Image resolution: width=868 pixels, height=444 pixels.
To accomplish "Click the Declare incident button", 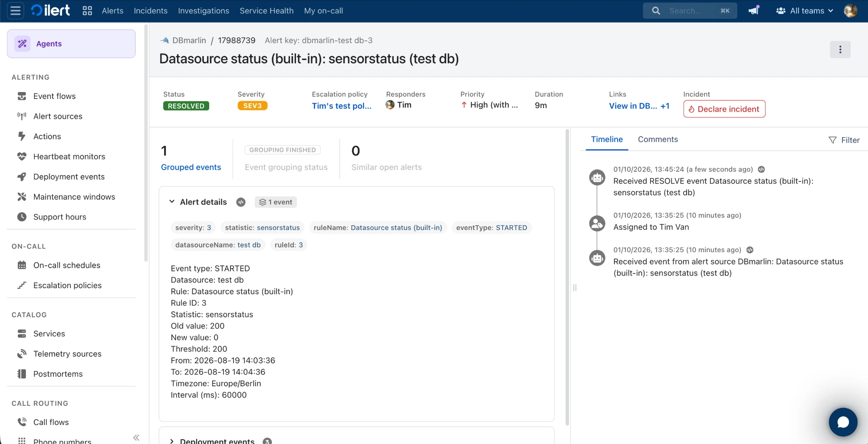I will pos(724,109).
